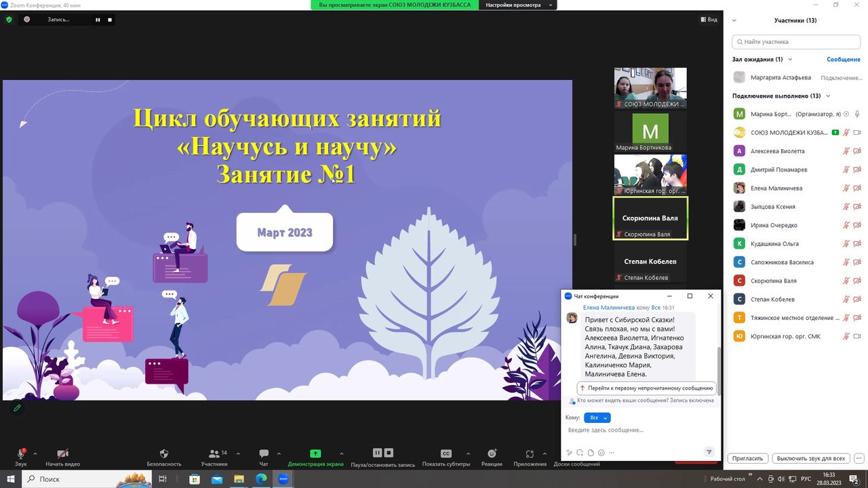Click video-off icon for Зыпцова Ксения
Image resolution: width=868 pixels, height=488 pixels.
(857, 207)
